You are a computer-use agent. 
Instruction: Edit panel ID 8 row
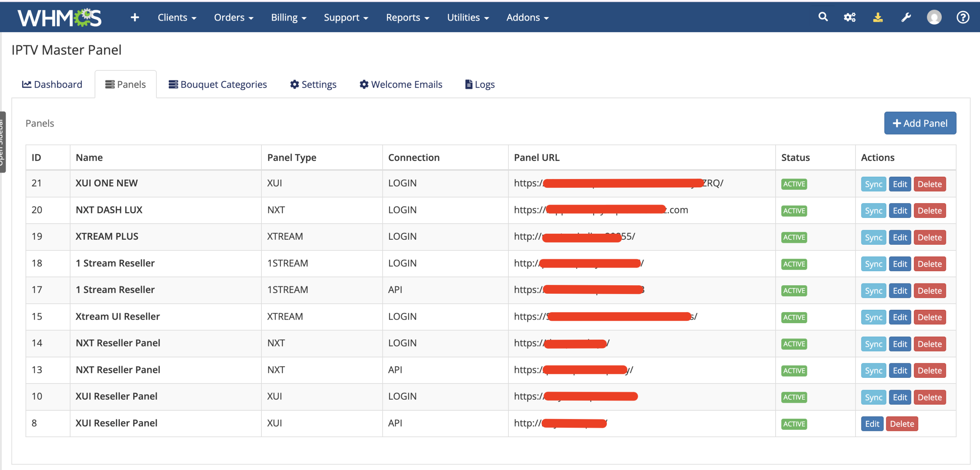(872, 424)
